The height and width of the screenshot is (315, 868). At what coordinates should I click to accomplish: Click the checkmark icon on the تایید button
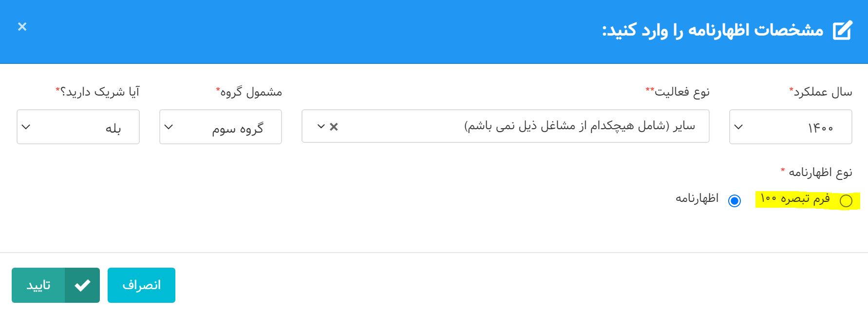(82, 285)
